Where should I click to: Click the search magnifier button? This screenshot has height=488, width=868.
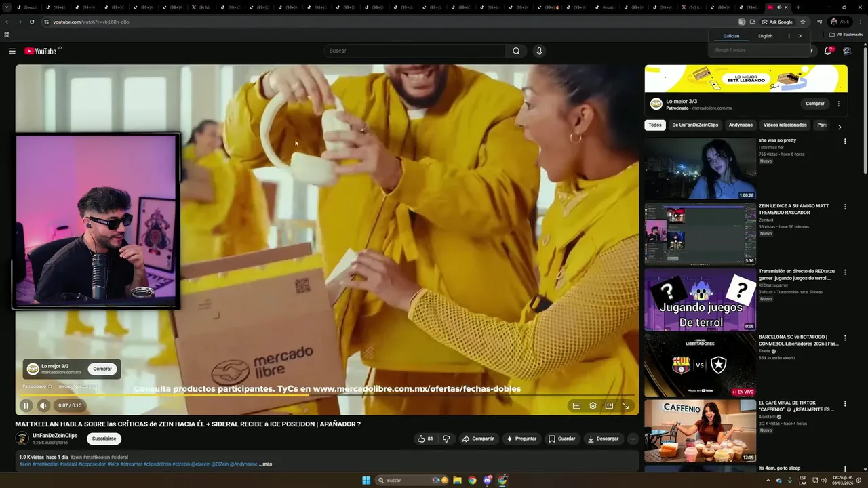[516, 51]
